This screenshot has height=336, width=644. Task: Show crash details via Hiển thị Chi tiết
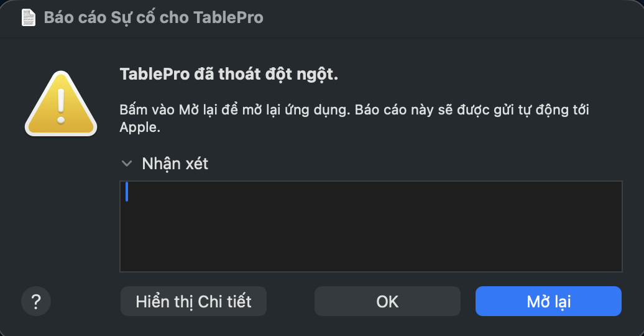pyautogui.click(x=193, y=301)
